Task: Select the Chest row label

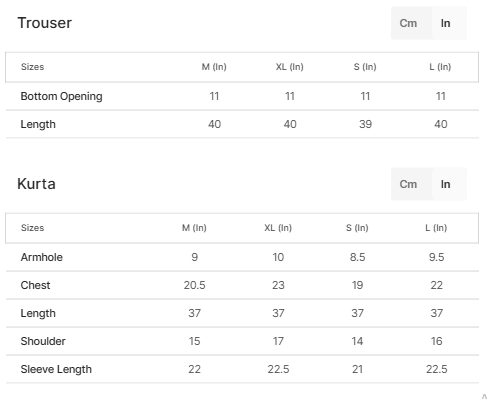Action: pos(35,285)
